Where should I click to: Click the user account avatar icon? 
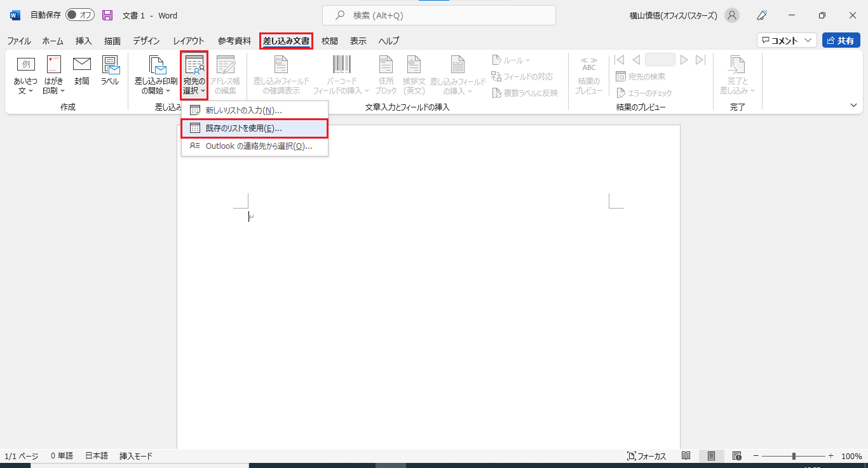point(732,15)
